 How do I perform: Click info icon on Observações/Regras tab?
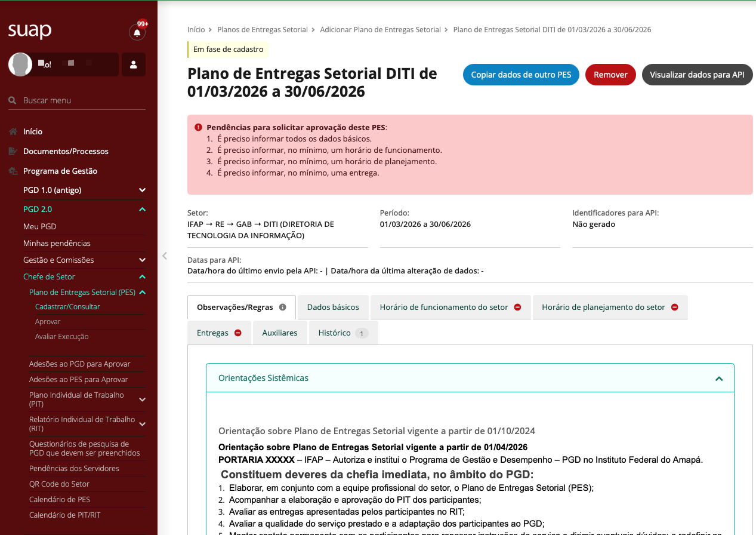click(x=283, y=308)
